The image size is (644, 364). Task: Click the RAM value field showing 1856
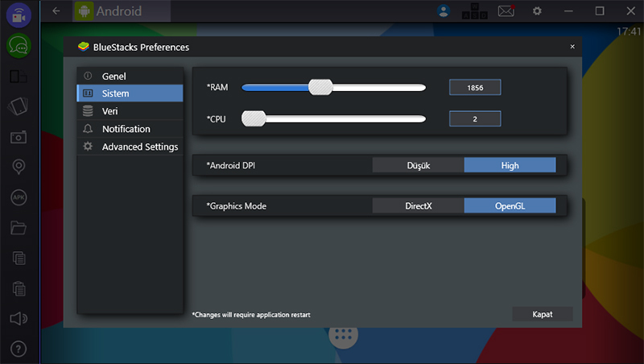coord(475,88)
